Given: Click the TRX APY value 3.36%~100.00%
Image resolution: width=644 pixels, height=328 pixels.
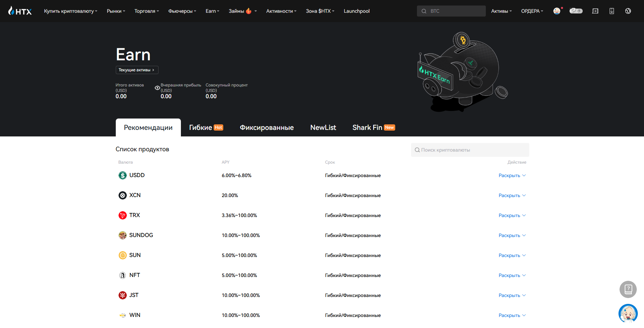Looking at the screenshot, I should point(239,215).
